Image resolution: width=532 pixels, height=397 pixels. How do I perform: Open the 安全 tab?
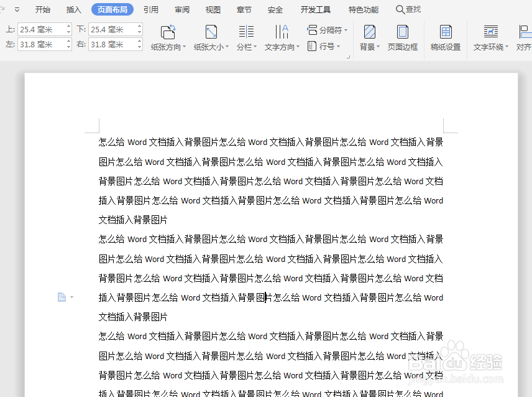pyautogui.click(x=275, y=9)
